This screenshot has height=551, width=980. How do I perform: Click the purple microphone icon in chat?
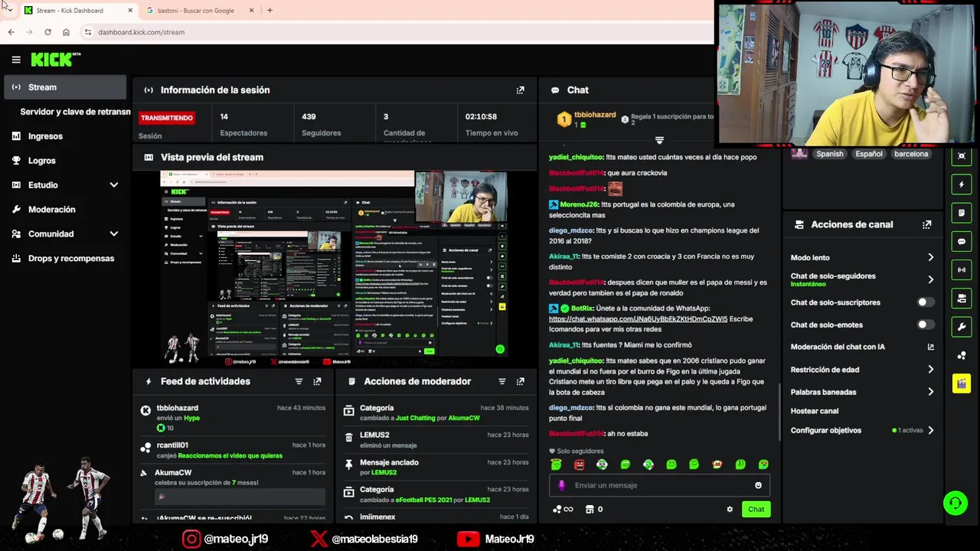(x=561, y=485)
